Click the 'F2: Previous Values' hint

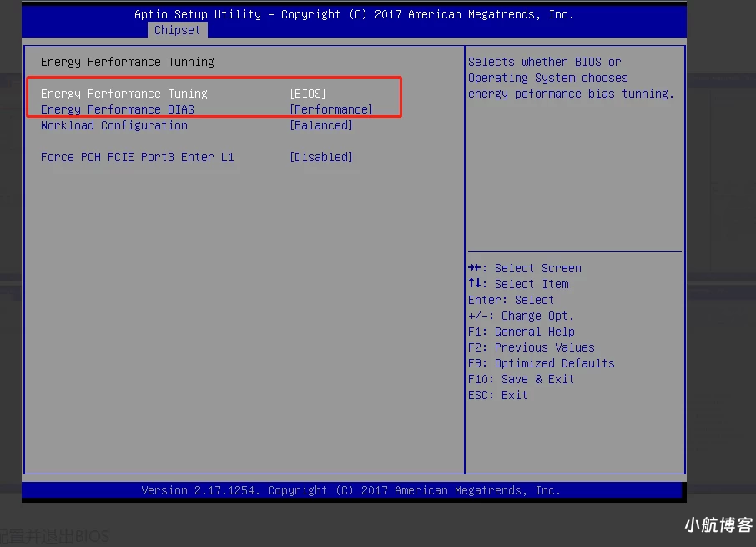(532, 347)
